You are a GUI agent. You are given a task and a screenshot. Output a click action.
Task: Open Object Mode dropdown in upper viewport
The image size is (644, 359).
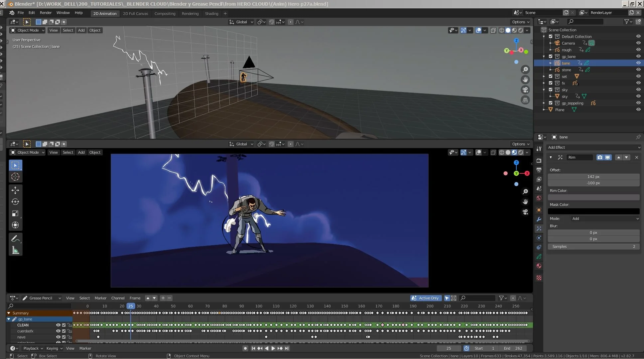27,30
